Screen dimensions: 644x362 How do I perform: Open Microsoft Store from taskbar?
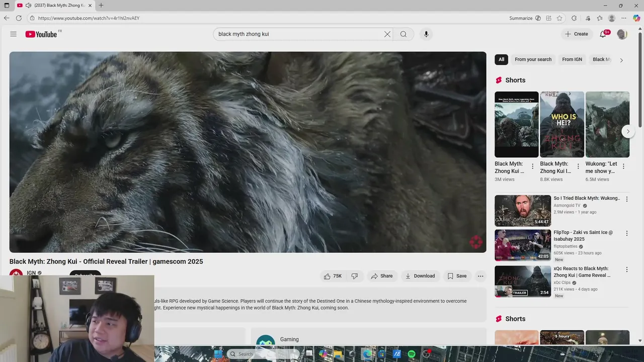[x=382, y=354]
